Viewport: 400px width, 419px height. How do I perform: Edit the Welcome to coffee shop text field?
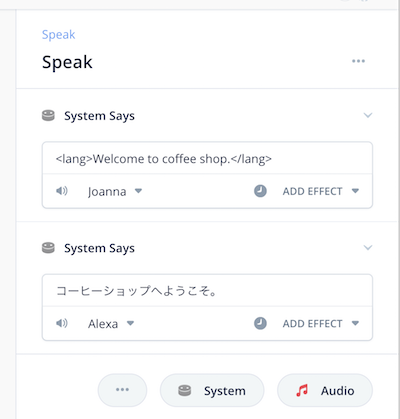coord(207,159)
